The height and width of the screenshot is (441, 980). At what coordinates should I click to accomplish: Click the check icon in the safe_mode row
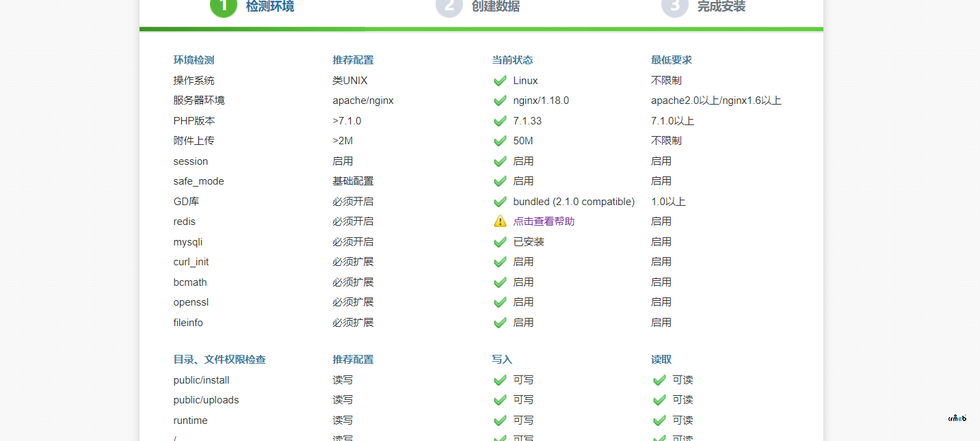coord(500,181)
